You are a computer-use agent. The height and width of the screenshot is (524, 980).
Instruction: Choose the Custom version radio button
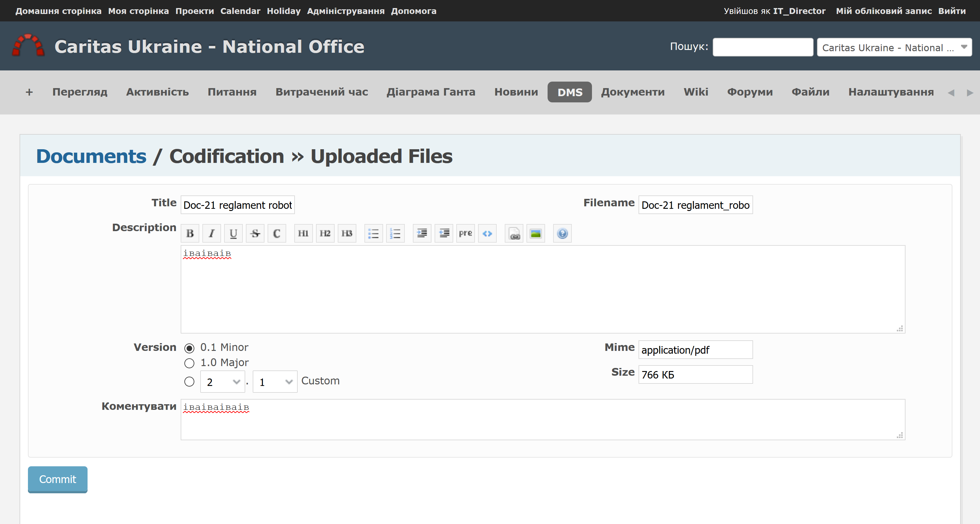click(x=189, y=381)
